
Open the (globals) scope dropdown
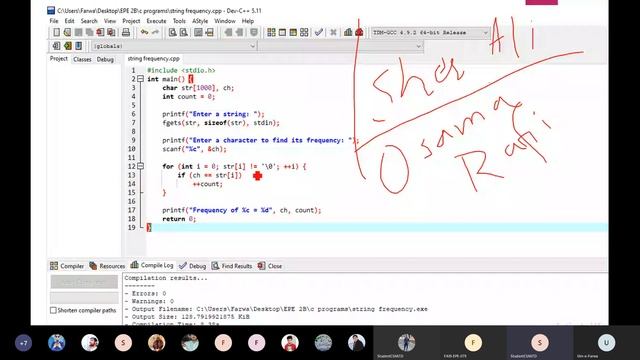[x=174, y=46]
